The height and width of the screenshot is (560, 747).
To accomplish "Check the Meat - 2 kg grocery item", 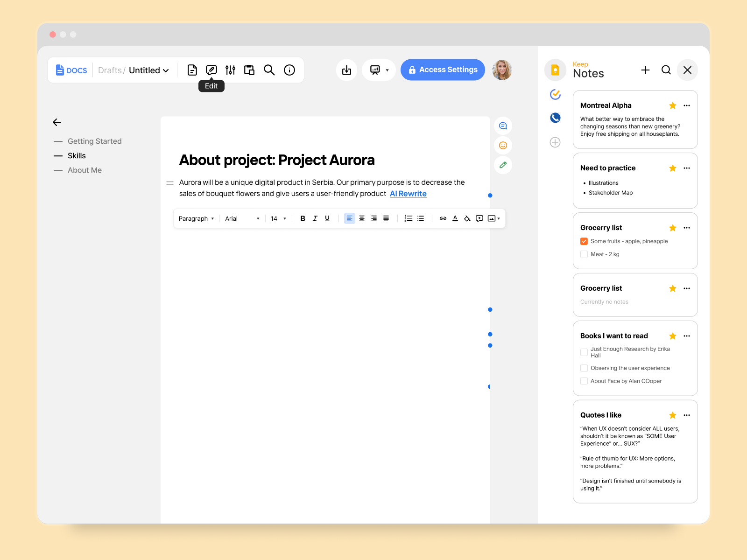I will click(x=584, y=254).
